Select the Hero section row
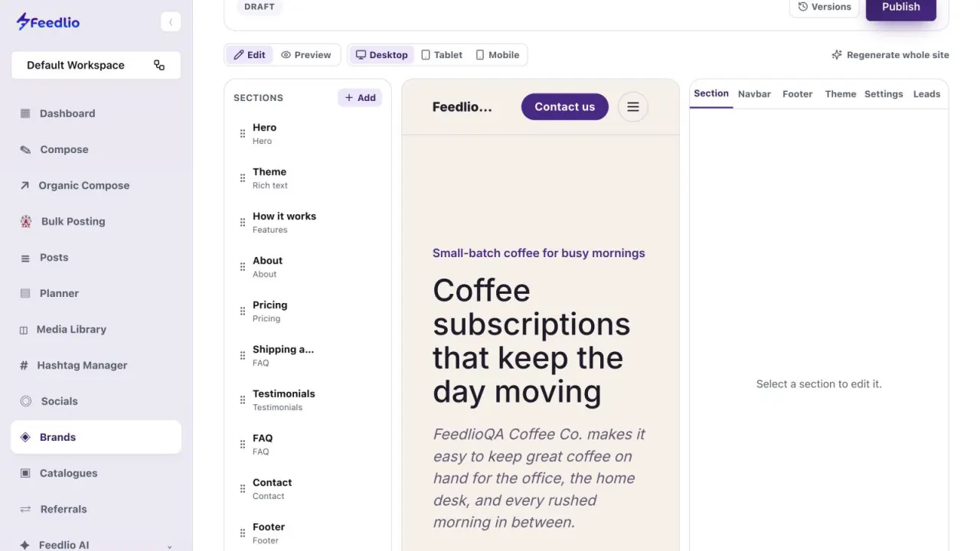This screenshot has height=551, width=980. coord(308,134)
